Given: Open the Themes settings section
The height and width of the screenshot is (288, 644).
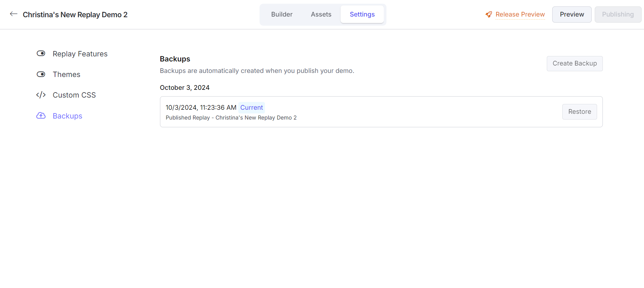Looking at the screenshot, I should click(x=66, y=75).
